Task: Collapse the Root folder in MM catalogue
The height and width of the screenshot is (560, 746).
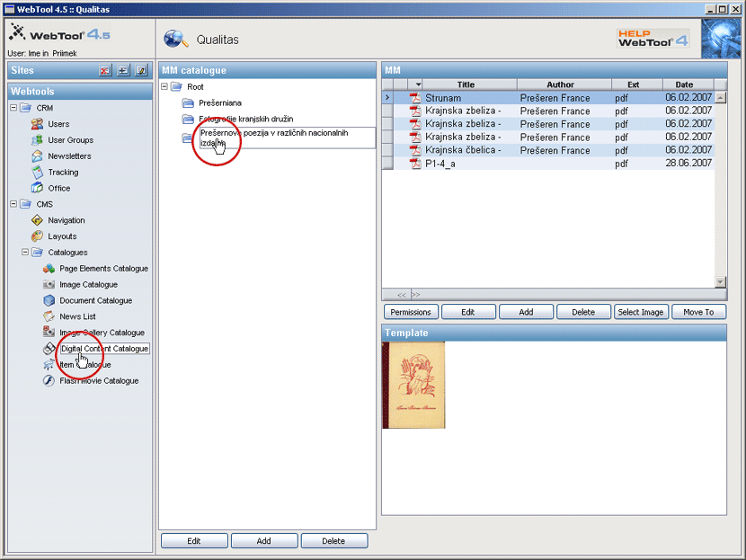Action: 165,87
